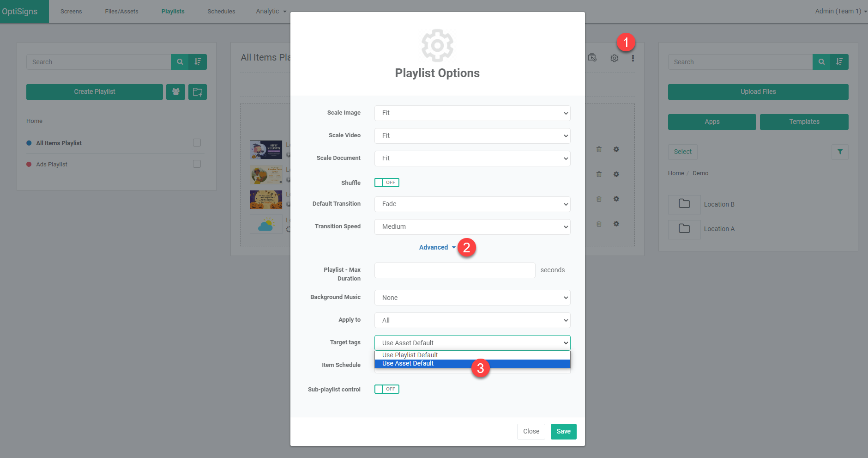Save the playlist options
Viewport: 868px width, 458px height.
(563, 432)
